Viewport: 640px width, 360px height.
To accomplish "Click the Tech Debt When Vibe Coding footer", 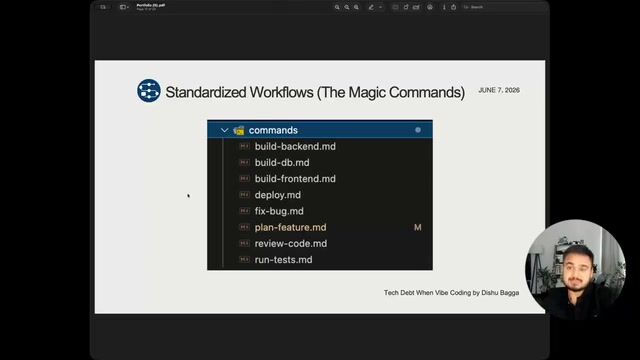I will coord(451,293).
